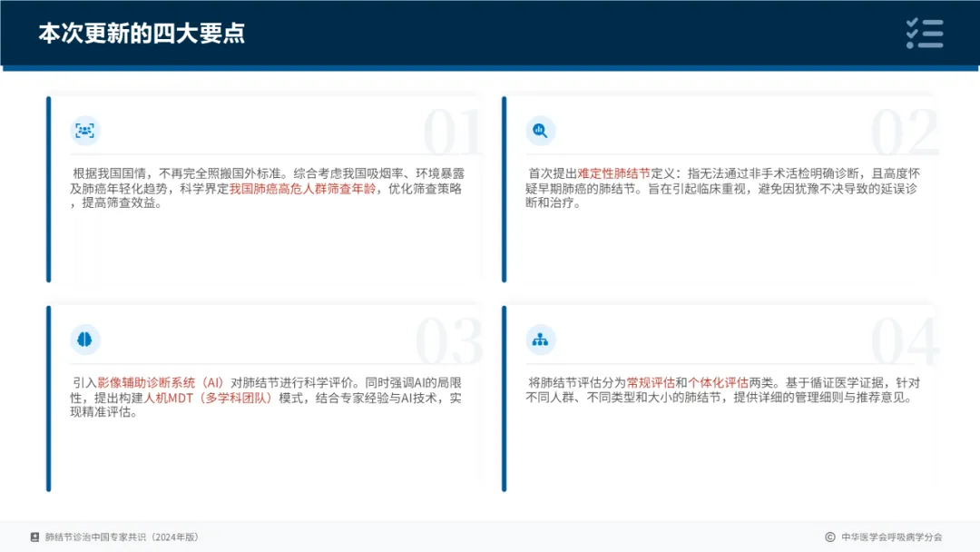Click the text 根据我国国情 in card 01
The width and height of the screenshot is (980, 552).
point(110,173)
